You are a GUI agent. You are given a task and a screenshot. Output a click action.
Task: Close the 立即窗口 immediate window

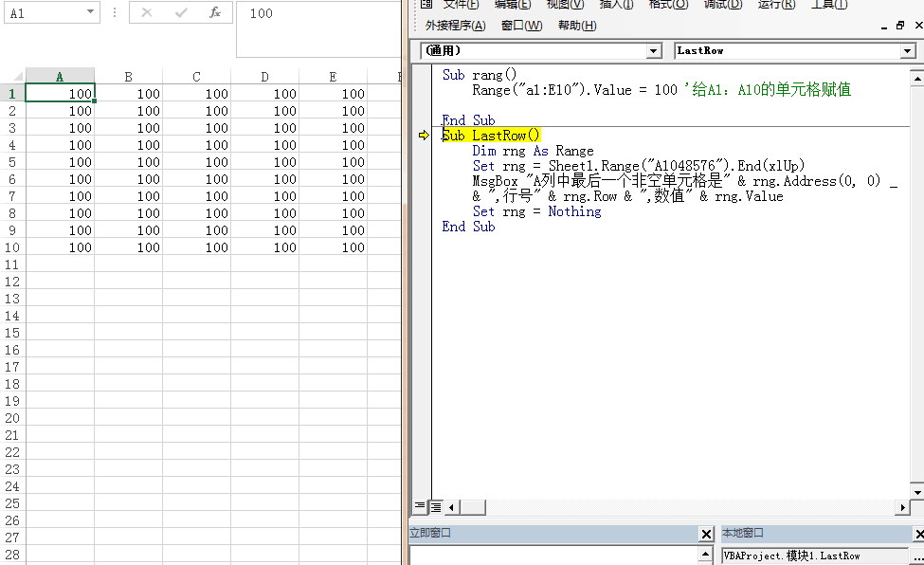point(707,535)
